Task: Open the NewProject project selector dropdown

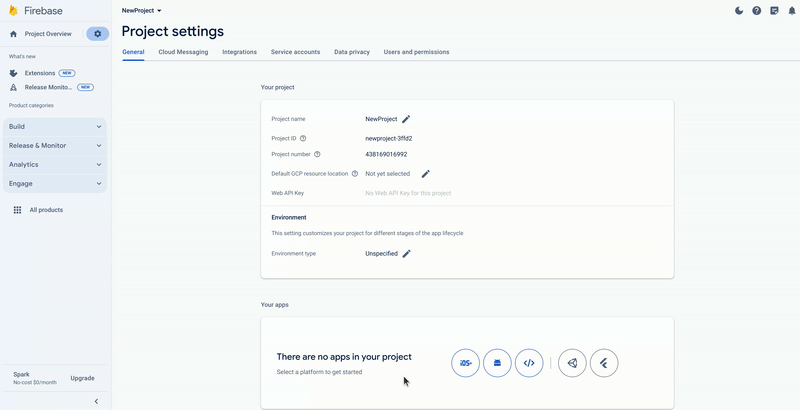Action: pyautogui.click(x=141, y=10)
